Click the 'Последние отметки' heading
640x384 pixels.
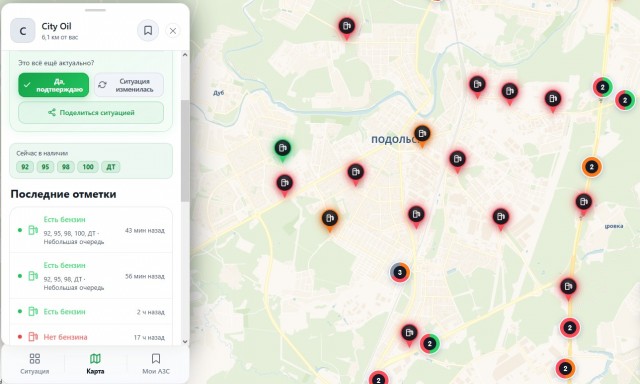(63, 194)
